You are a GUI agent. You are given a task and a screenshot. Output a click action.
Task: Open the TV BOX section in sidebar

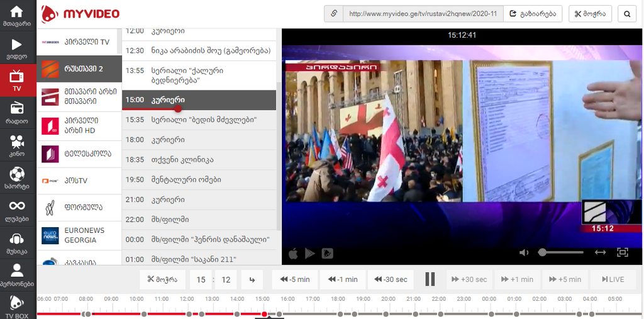17,306
